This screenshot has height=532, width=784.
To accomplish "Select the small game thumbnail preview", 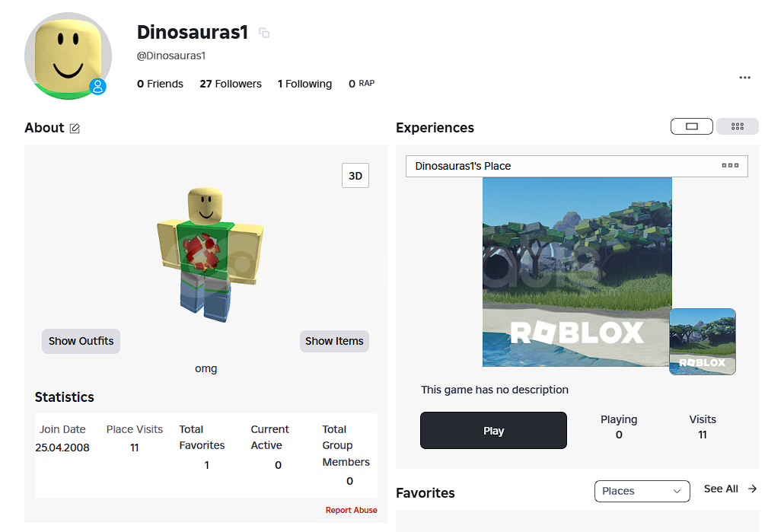I will [702, 341].
